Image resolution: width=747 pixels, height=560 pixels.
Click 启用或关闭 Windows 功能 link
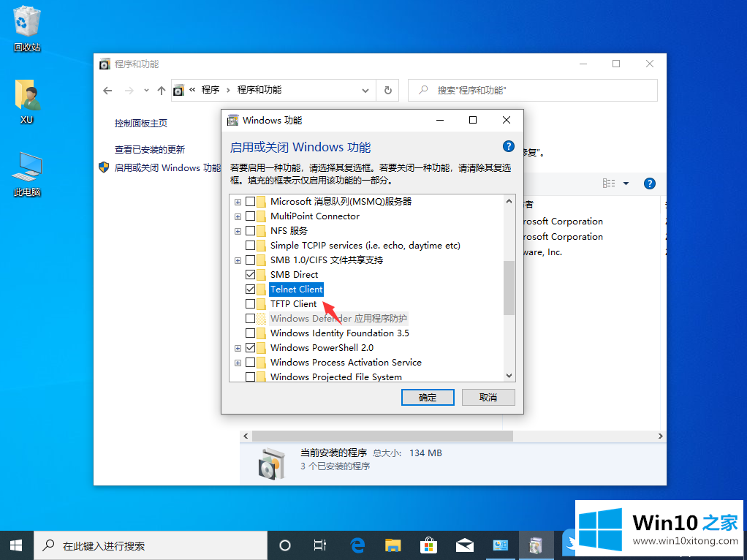(167, 167)
